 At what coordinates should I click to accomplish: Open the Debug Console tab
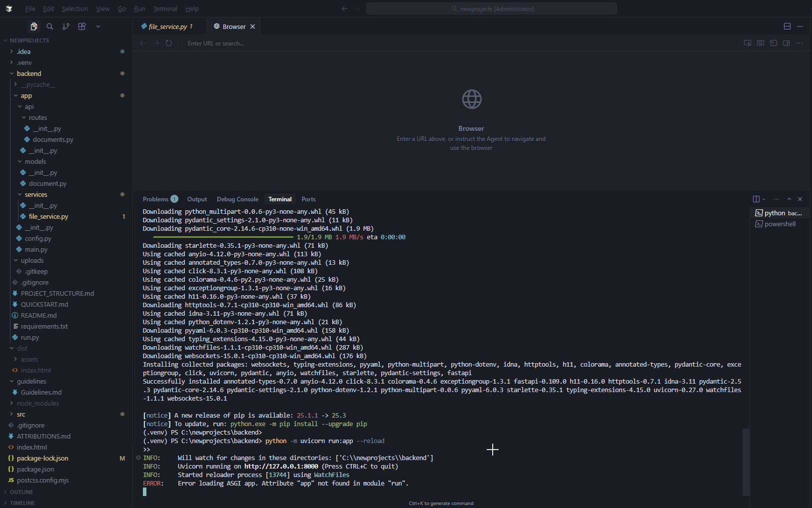coord(237,199)
